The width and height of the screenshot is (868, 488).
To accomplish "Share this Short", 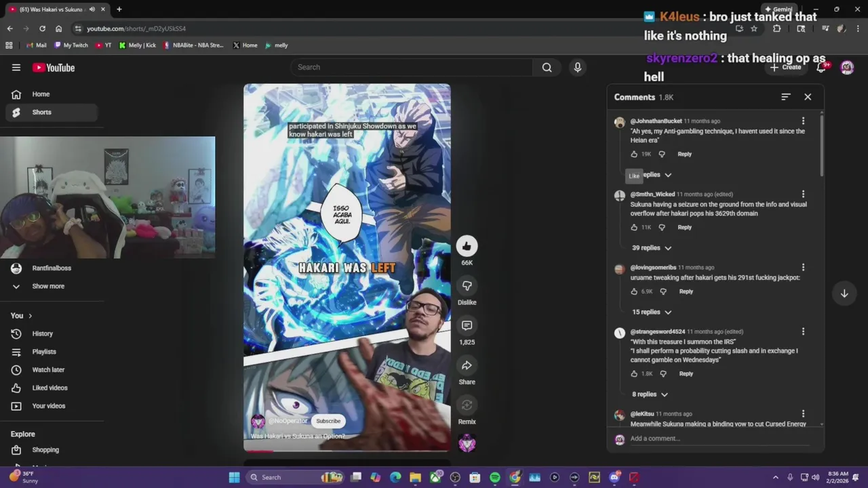I will tap(467, 365).
